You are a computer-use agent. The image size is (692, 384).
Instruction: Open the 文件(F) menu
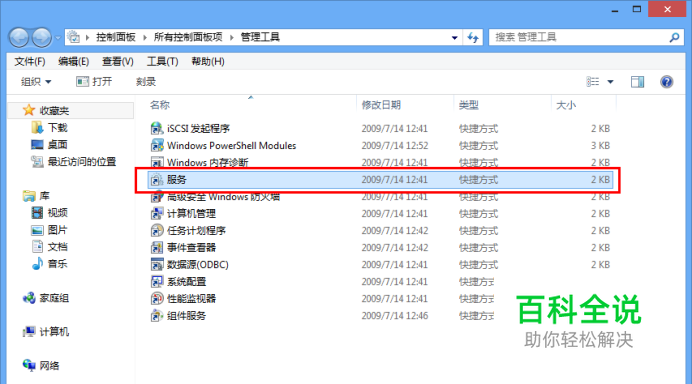30,61
